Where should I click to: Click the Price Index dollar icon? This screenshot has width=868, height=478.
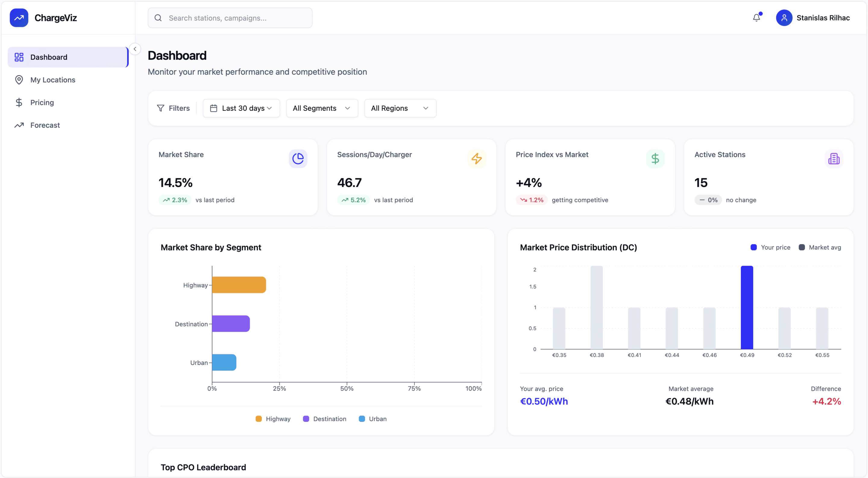coord(655,158)
